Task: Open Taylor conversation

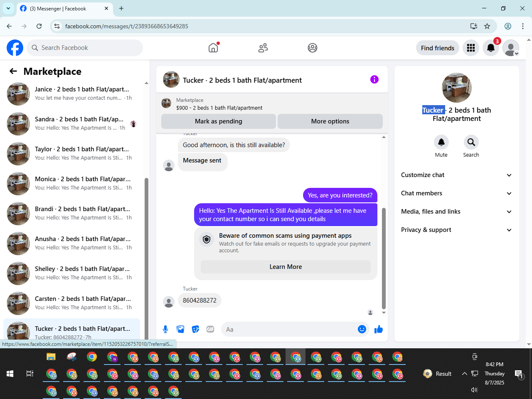Action: click(71, 154)
